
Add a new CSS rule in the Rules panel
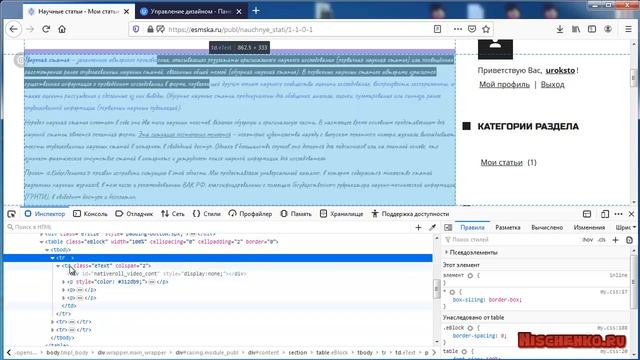pos(616,240)
